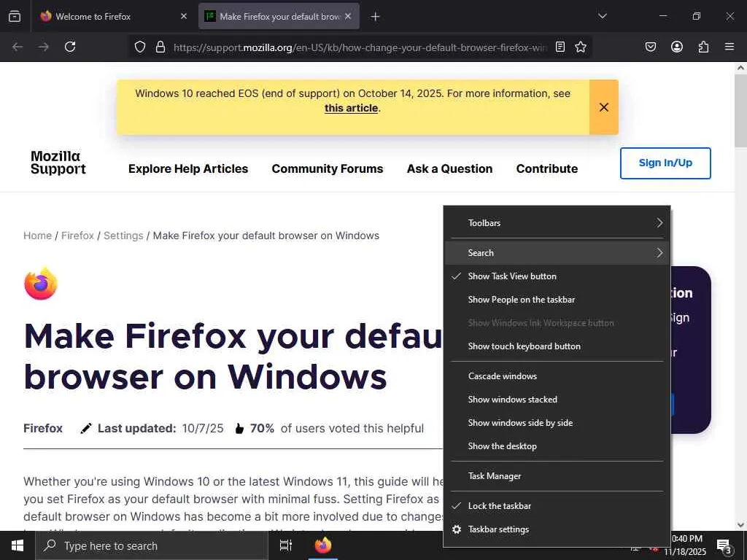Screen dimensions: 747x560
Task: Open Community Forums nav link
Action: [328, 168]
